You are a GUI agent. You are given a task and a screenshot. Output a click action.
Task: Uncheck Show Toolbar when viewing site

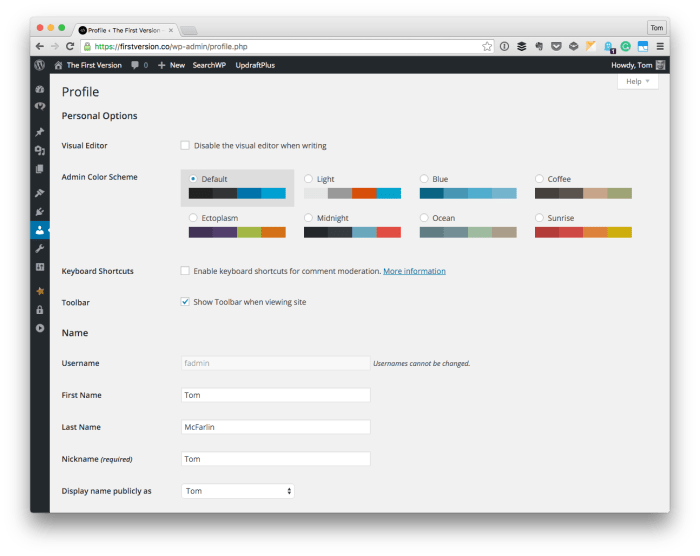click(x=185, y=302)
